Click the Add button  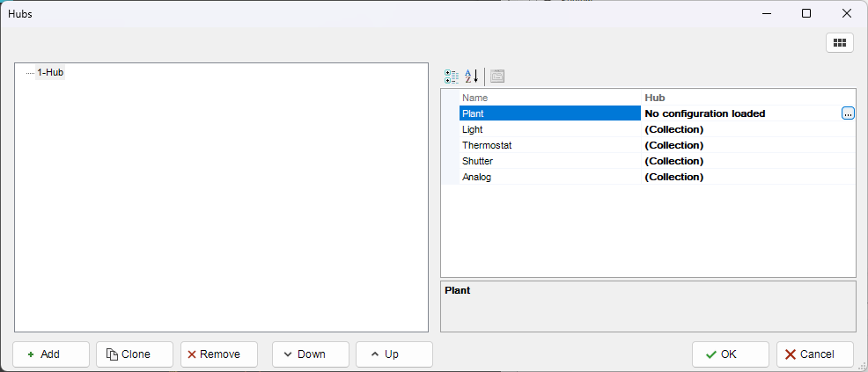coord(51,354)
